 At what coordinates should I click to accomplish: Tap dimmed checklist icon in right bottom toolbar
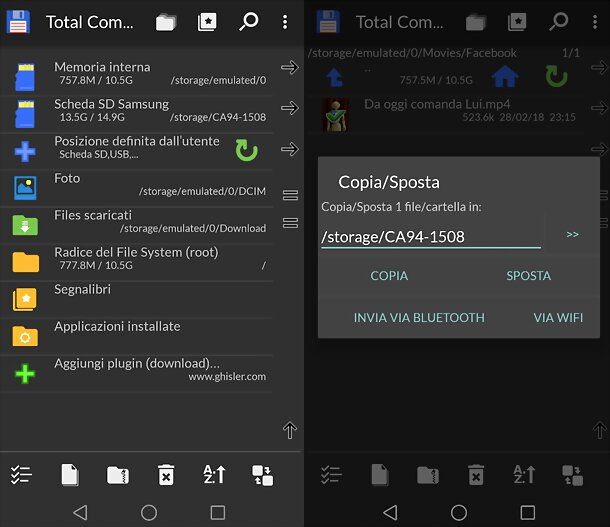pos(331,474)
